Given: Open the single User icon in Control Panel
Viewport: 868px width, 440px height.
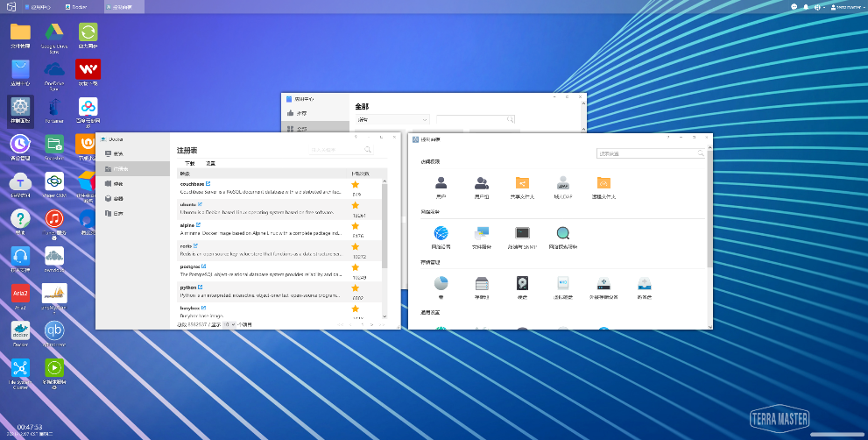Looking at the screenshot, I should coord(441,183).
